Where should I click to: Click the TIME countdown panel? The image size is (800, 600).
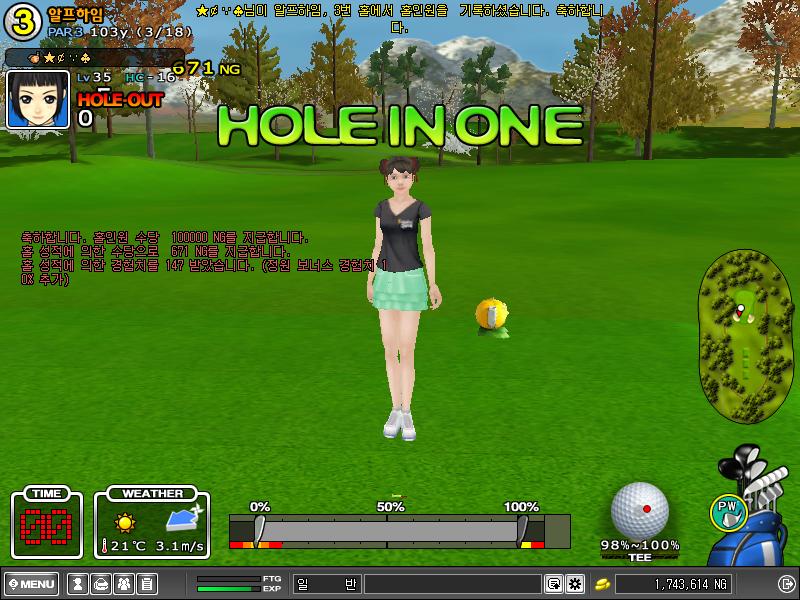(x=46, y=522)
